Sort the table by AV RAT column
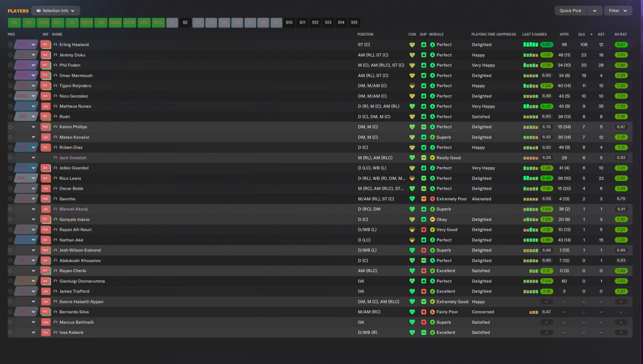643x364 pixels. 620,35
